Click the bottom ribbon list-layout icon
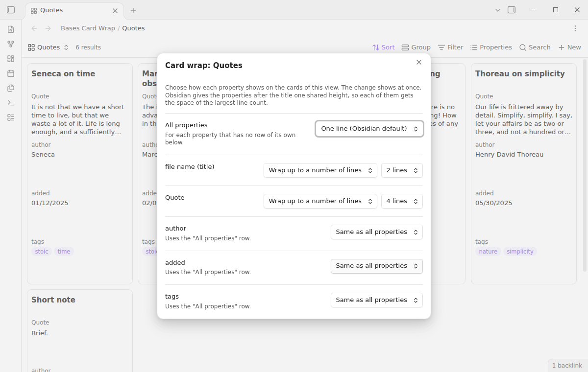The image size is (588, 372). point(11,117)
